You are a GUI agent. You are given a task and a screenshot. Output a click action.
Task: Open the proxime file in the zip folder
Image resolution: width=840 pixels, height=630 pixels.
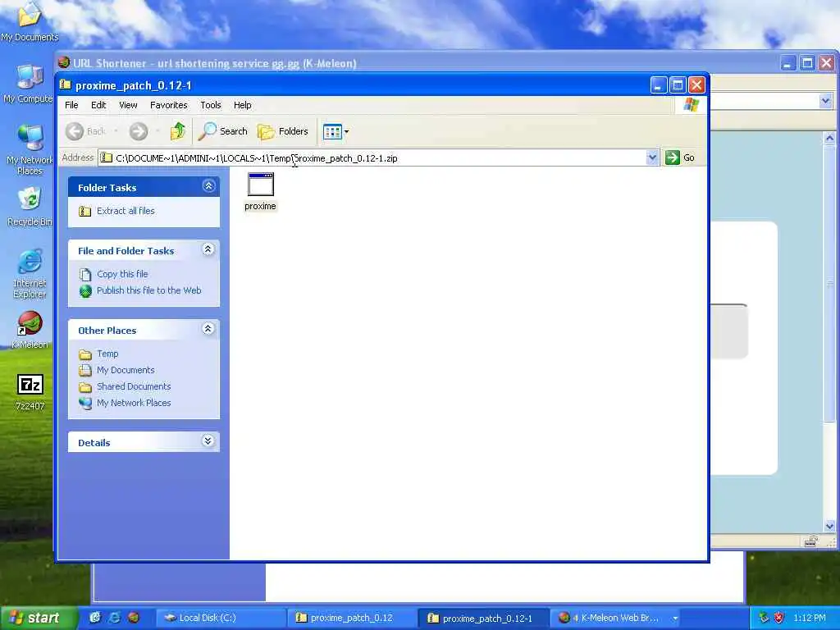[260, 191]
